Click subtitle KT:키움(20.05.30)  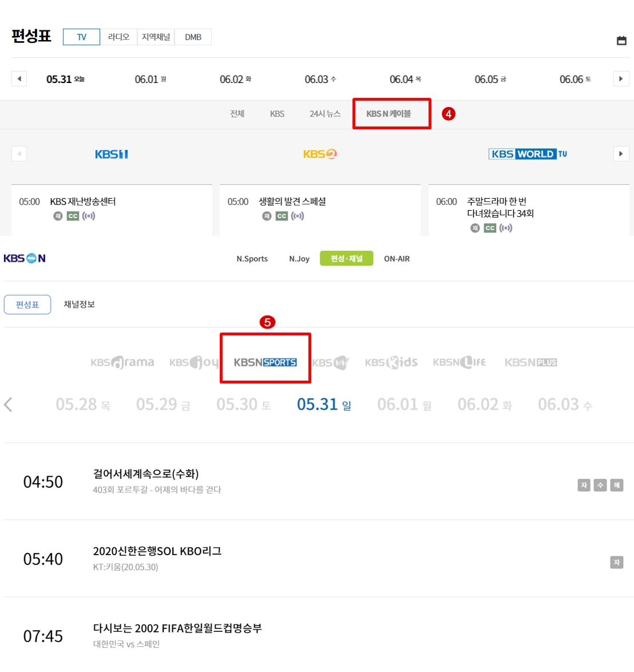[x=125, y=567]
